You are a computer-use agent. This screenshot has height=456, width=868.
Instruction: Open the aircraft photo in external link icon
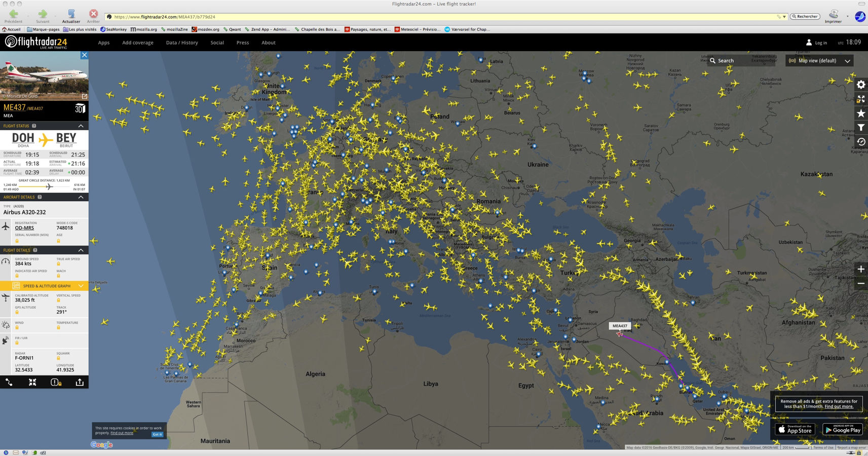(85, 96)
